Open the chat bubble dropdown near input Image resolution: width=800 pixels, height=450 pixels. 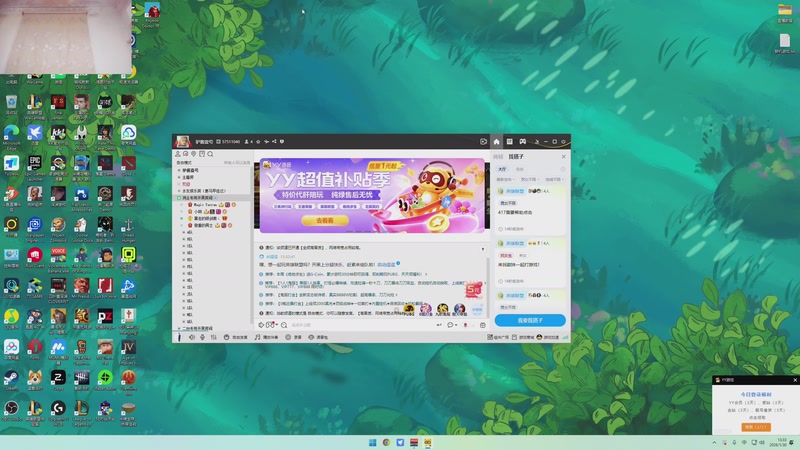tap(452, 325)
